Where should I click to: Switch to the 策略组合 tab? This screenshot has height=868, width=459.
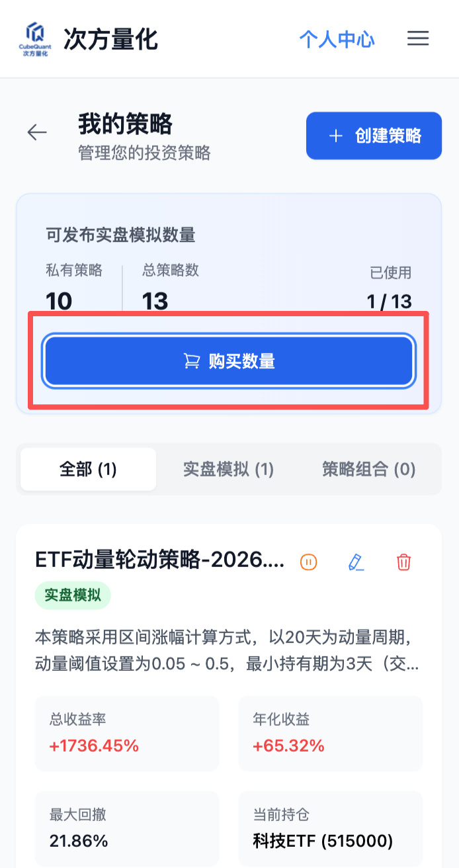pyautogui.click(x=368, y=468)
